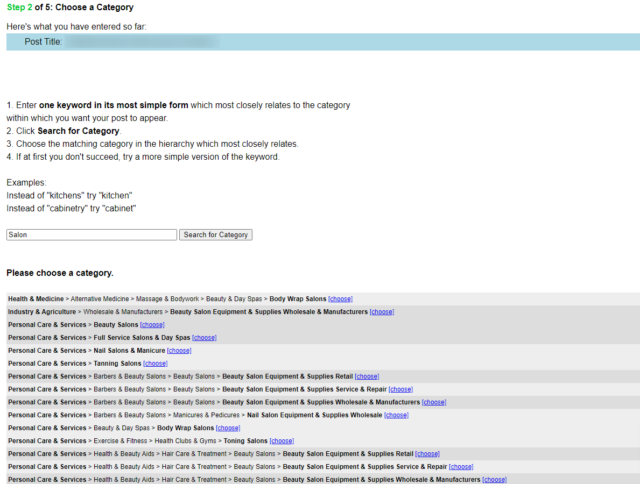Choose Nail Salon Equipment & Supplies Wholesale

(x=396, y=415)
